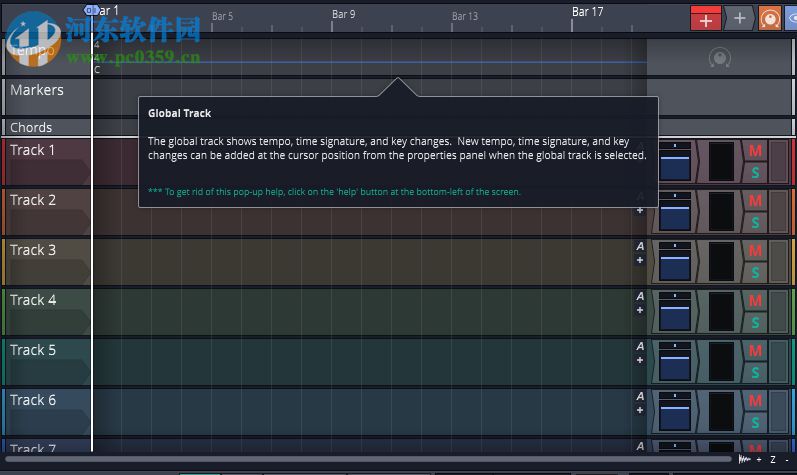This screenshot has height=475, width=797.
Task: Click the zoom-out minus at bottom right
Action: pyautogui.click(x=787, y=459)
